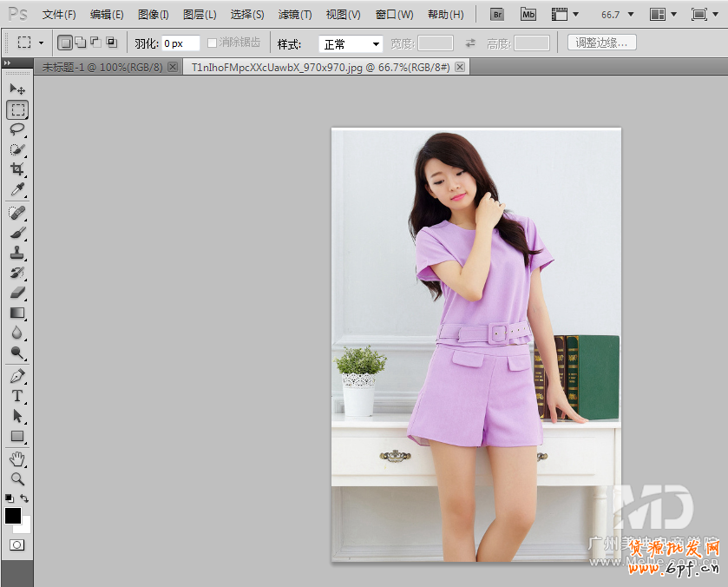Click the 调整边缘 button
Viewport: 728px width, 587px height.
tap(601, 43)
